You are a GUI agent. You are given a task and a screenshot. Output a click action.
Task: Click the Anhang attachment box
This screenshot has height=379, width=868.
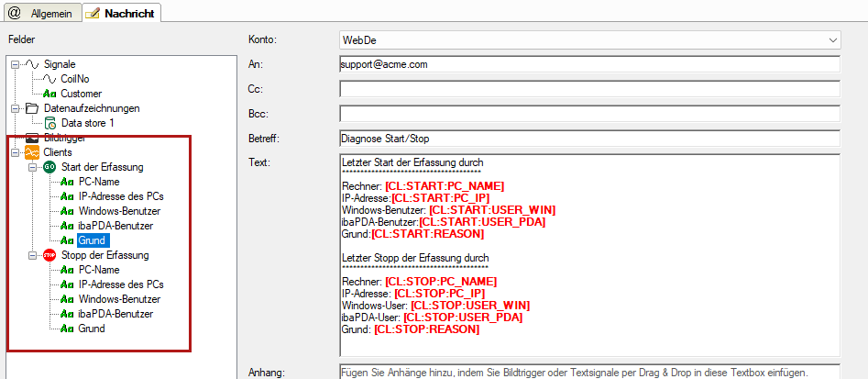point(589,372)
